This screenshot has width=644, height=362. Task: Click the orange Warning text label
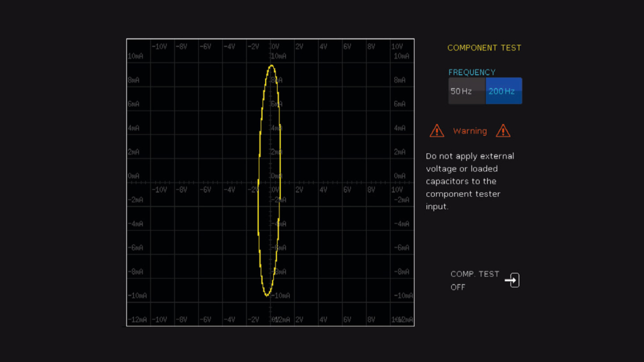point(470,131)
